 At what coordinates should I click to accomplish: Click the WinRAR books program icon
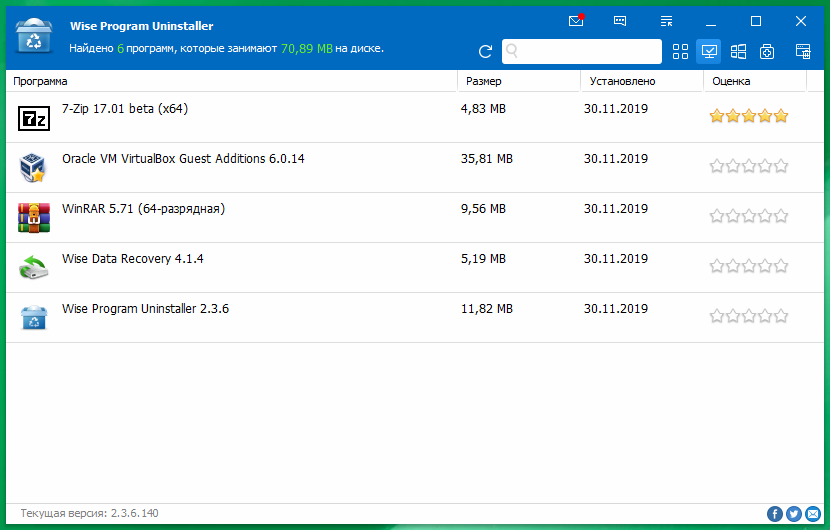[34, 218]
